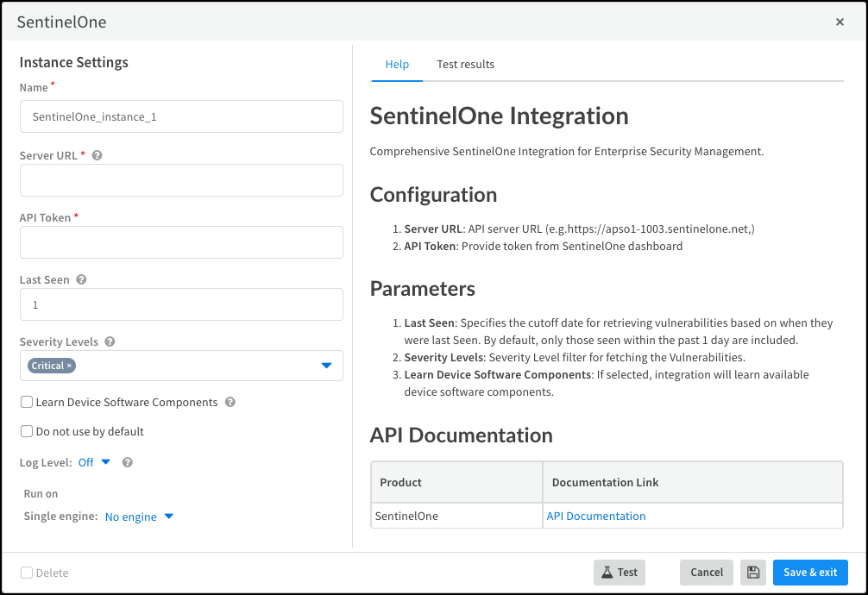Viewport: 868px width, 595px height.
Task: Click the floppy disk save icon
Action: coord(752,573)
